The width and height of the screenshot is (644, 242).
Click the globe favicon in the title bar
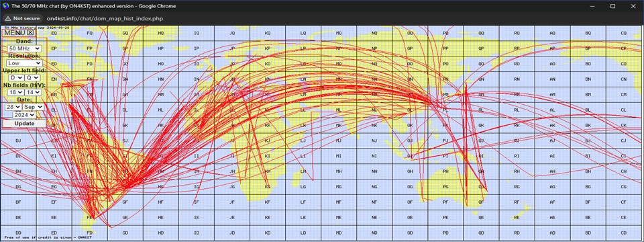tap(5, 6)
